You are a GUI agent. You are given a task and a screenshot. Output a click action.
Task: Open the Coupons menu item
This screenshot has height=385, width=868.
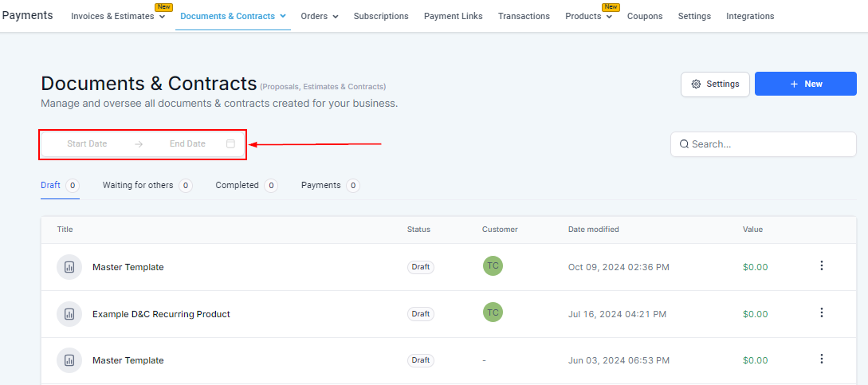(645, 16)
